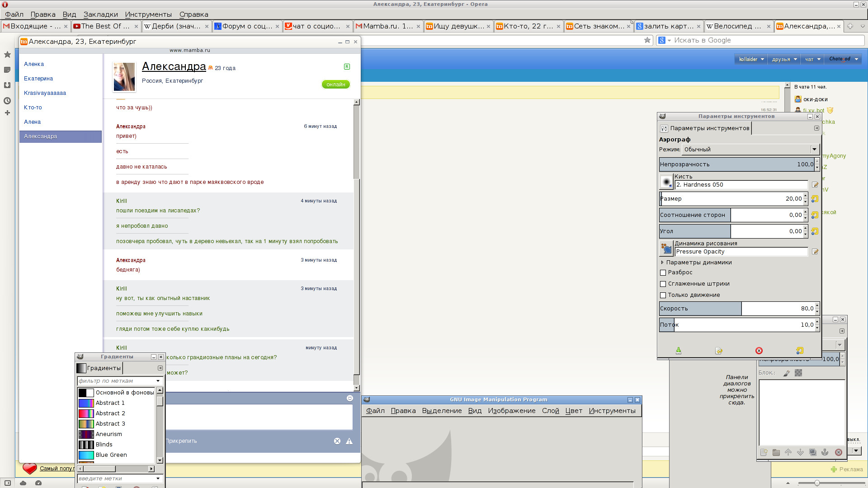Open Александра profile name link

pos(174,66)
